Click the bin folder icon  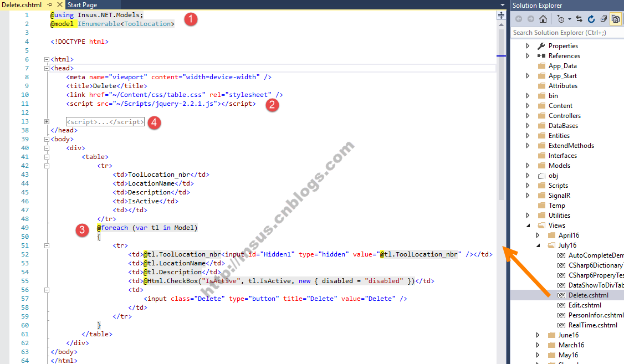pyautogui.click(x=541, y=95)
